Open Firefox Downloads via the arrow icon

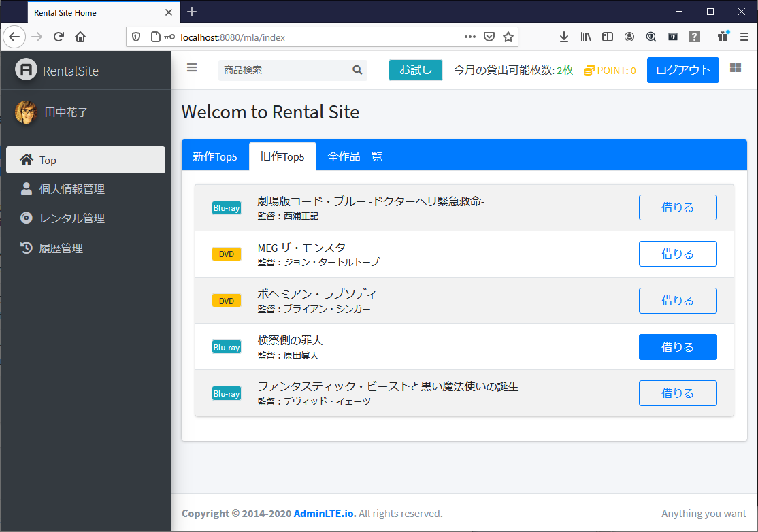564,37
